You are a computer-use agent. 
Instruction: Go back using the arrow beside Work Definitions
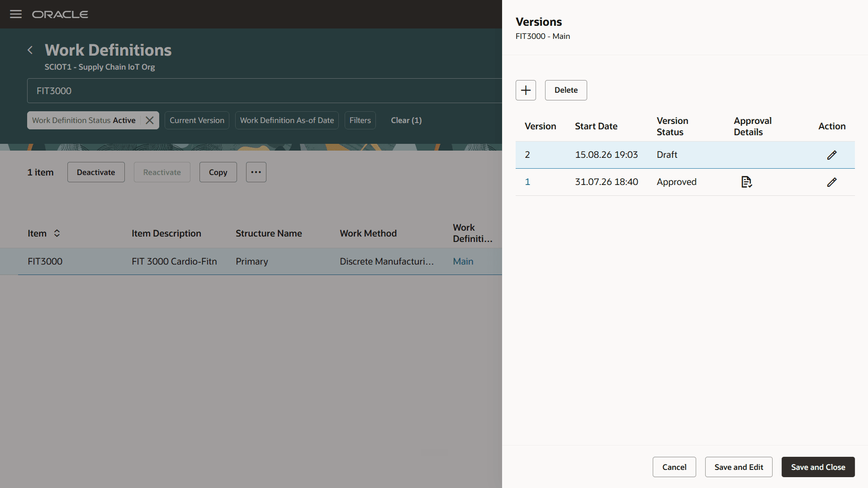pos(30,50)
